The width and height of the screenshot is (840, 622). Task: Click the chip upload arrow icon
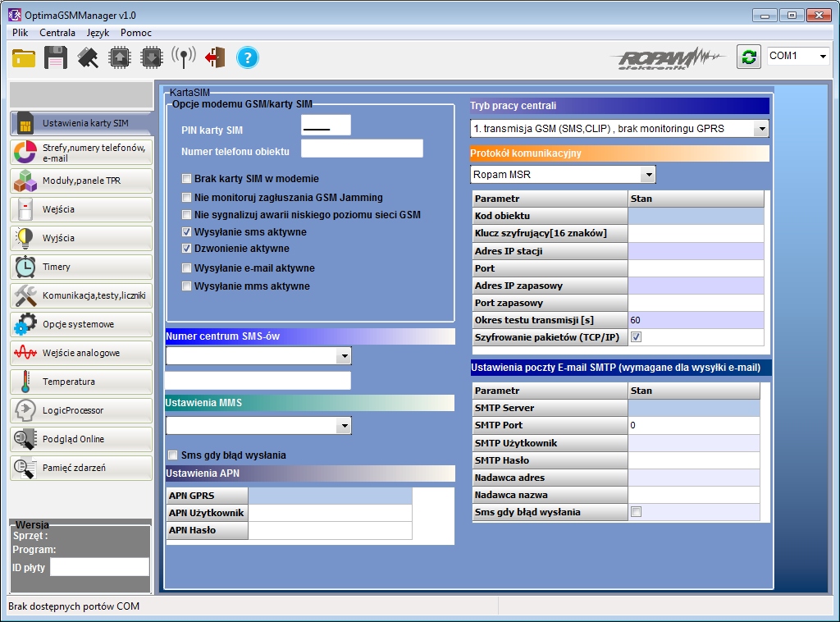coord(120,57)
